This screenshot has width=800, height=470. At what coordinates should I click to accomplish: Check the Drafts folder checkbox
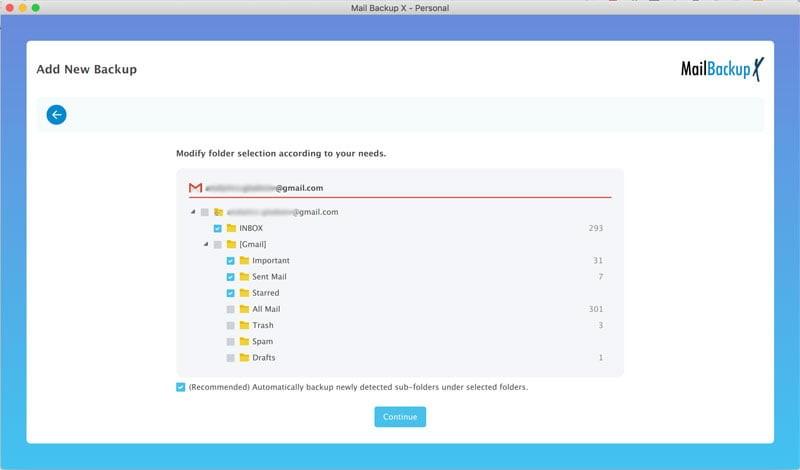click(231, 358)
